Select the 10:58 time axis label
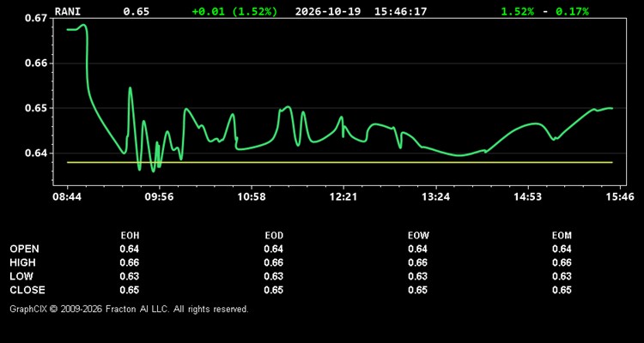This screenshot has width=644, height=343. click(252, 196)
